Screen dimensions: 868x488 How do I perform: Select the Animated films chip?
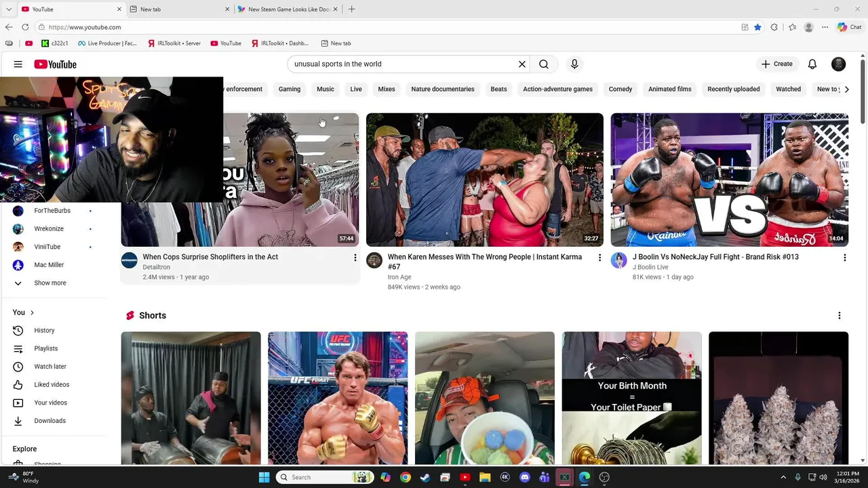[x=670, y=89]
